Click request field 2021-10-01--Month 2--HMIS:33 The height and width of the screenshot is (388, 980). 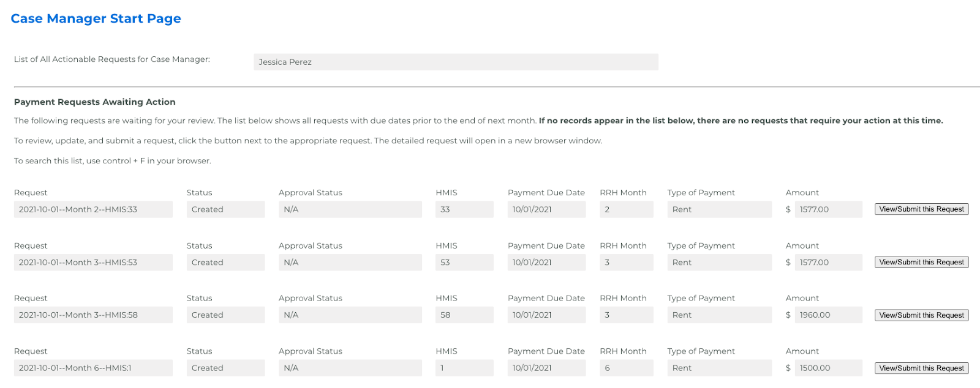pos(93,209)
